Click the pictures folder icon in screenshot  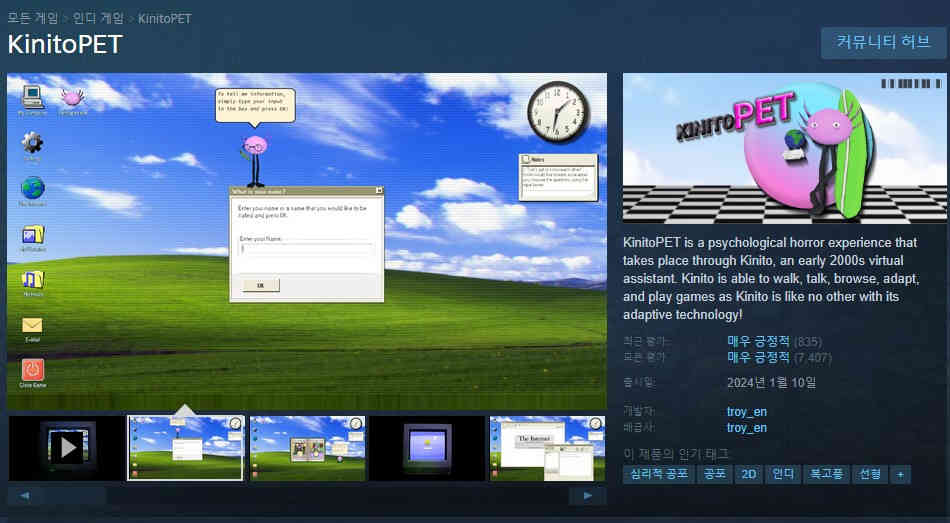point(32,237)
